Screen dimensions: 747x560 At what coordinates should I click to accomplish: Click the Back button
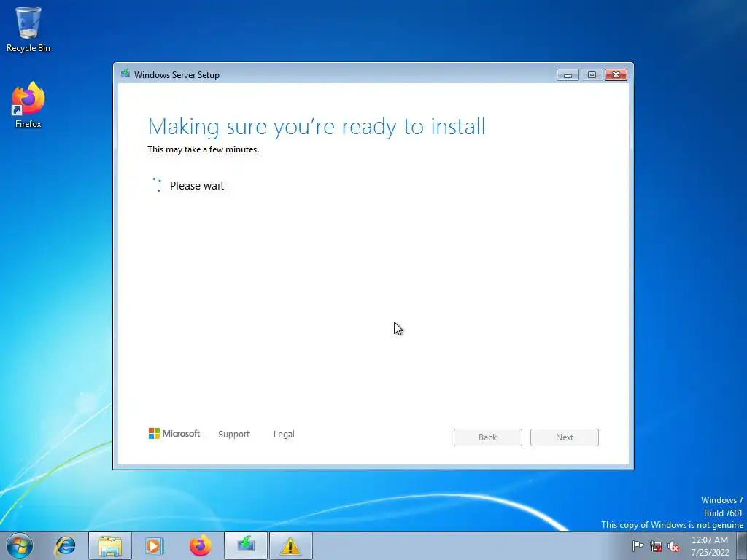coord(488,437)
